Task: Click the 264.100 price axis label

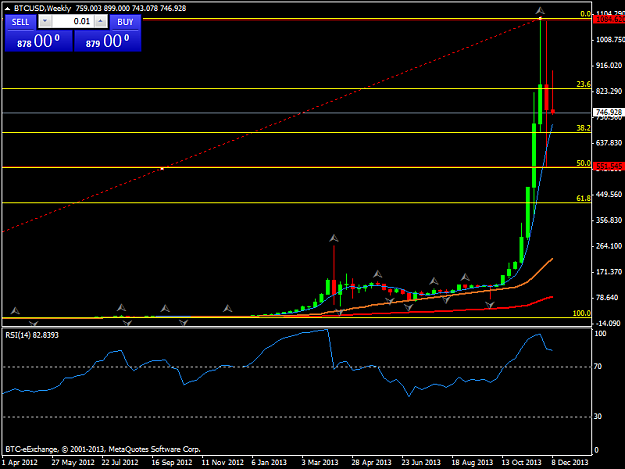Action: point(609,246)
